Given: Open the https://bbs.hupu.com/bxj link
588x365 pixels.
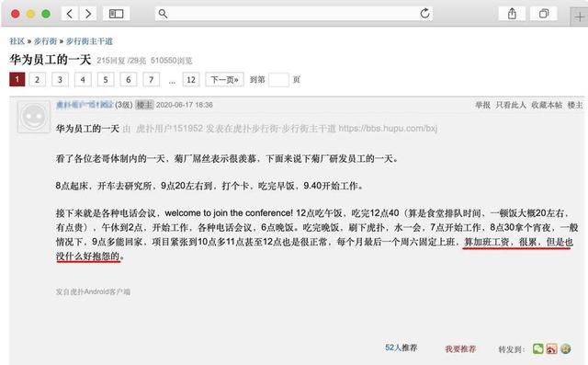Looking at the screenshot, I should point(388,129).
